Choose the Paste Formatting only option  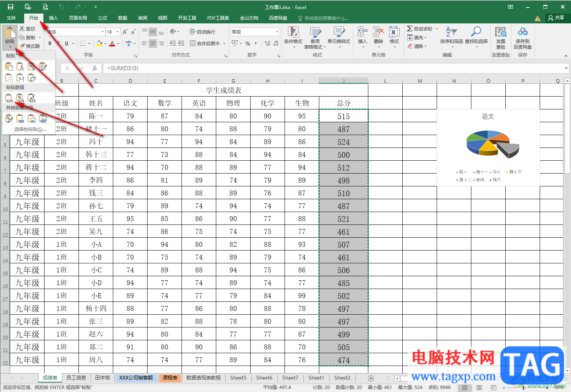click(9, 118)
